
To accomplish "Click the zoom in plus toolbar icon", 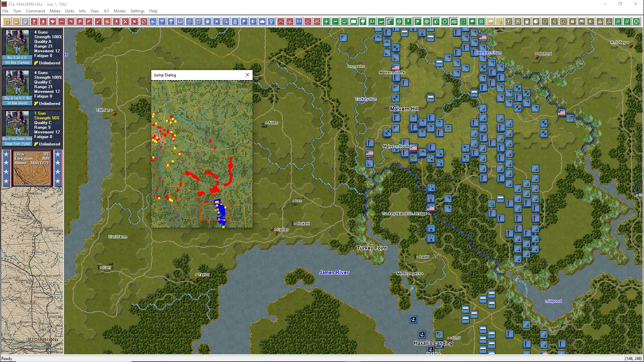I will [326, 21].
